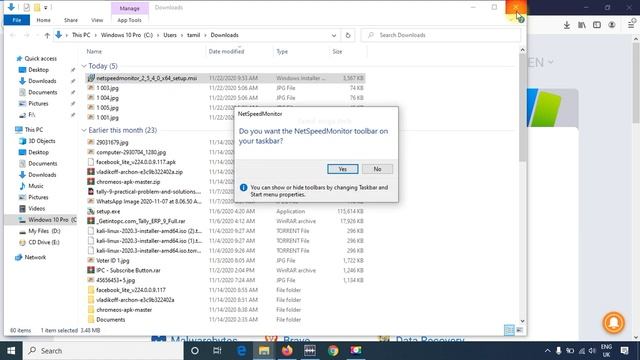The image size is (640, 360).
Task: Sort by Size column header
Action: 337,51
